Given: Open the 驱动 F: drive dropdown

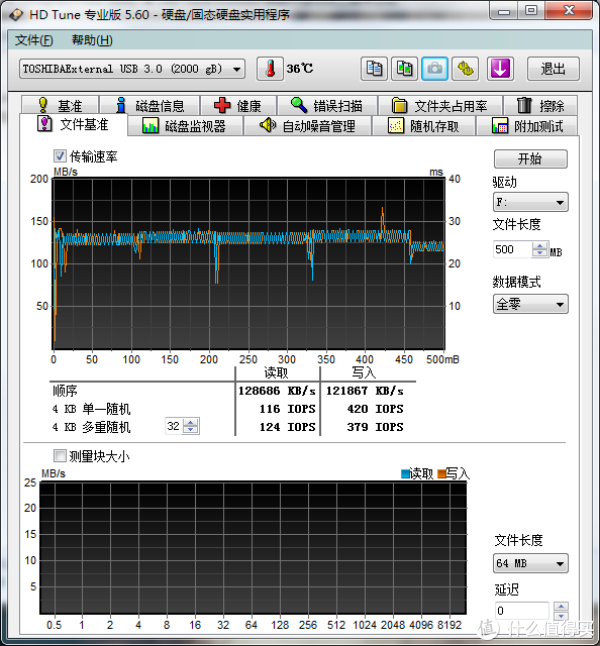Looking at the screenshot, I should (x=530, y=202).
